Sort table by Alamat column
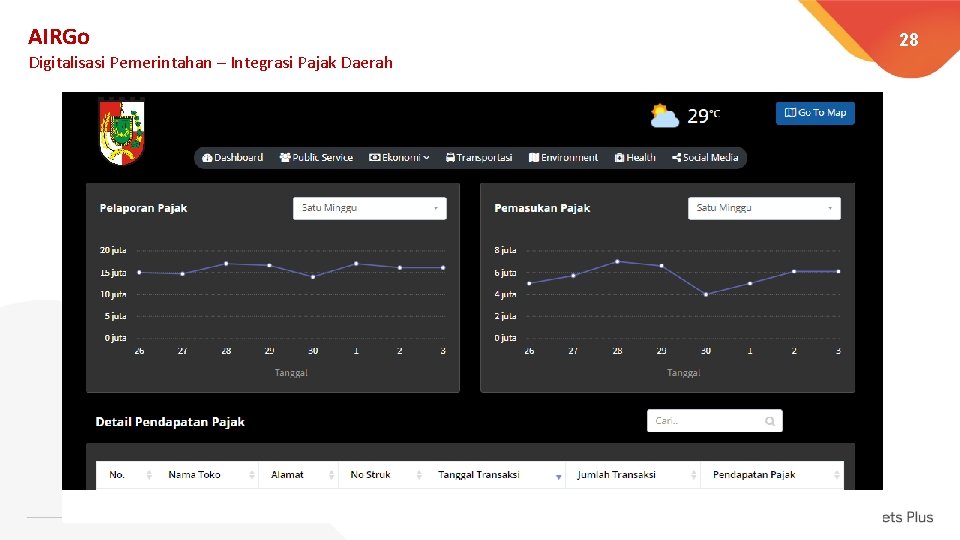Image resolution: width=960 pixels, height=540 pixels. click(x=299, y=474)
